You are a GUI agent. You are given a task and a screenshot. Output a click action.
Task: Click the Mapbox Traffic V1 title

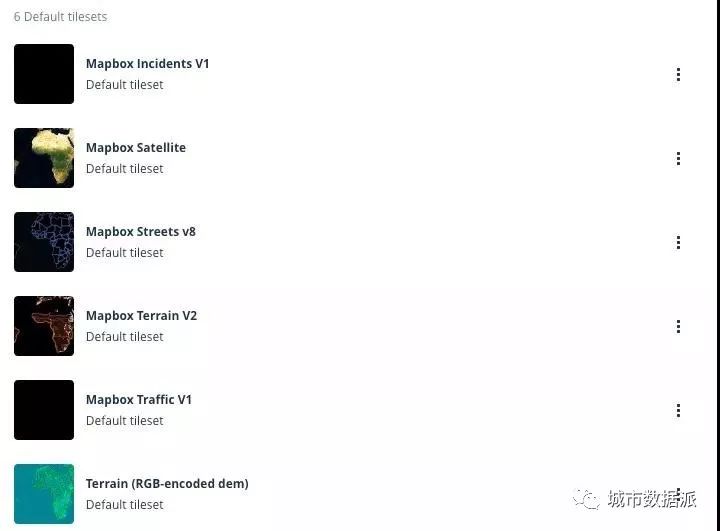tap(138, 400)
